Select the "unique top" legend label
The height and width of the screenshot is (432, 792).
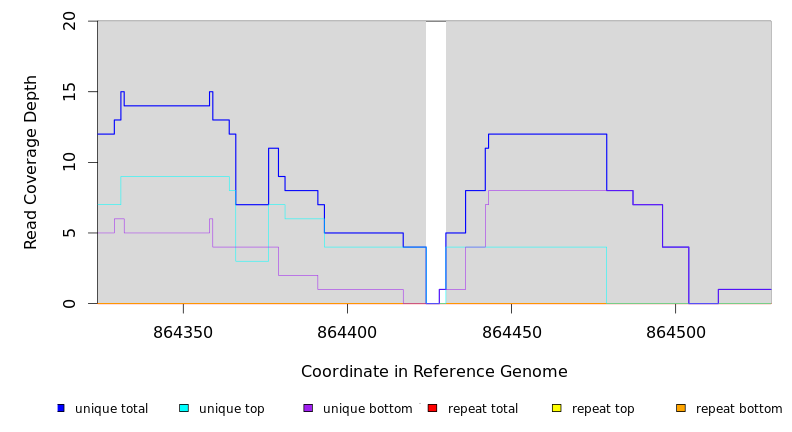(x=231, y=409)
